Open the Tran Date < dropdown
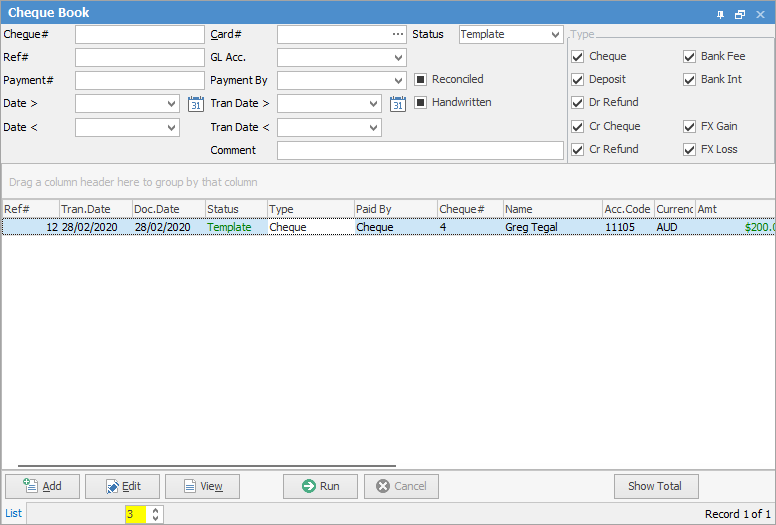The width and height of the screenshot is (776, 525). point(374,128)
